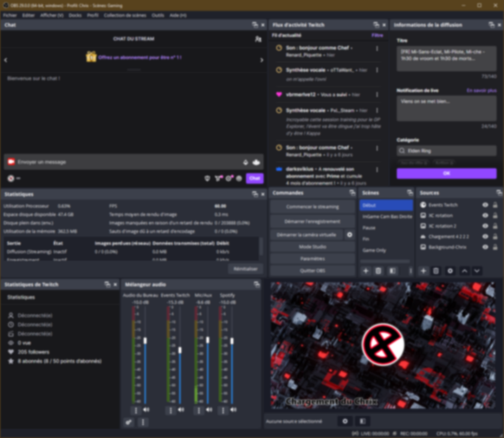Click the Envoyer un message chat field
The image size is (504, 438).
[x=127, y=162]
